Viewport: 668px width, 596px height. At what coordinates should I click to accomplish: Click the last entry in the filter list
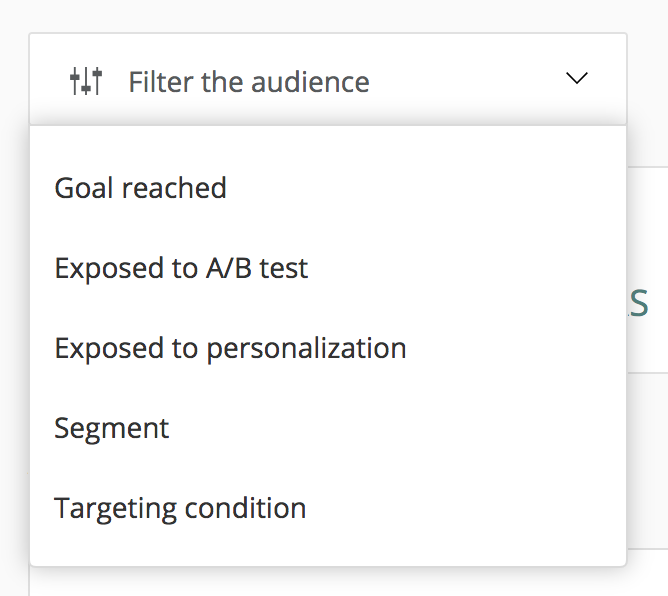click(x=180, y=508)
